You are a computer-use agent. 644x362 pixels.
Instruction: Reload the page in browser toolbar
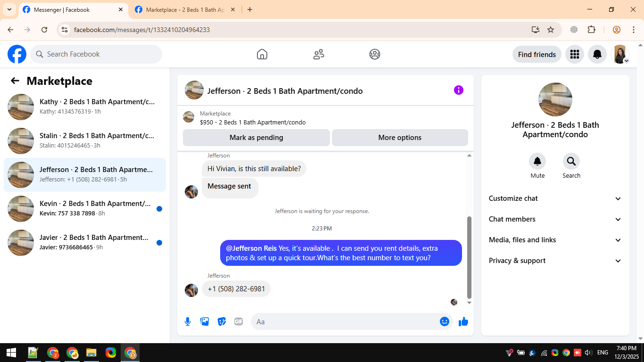coord(44,30)
